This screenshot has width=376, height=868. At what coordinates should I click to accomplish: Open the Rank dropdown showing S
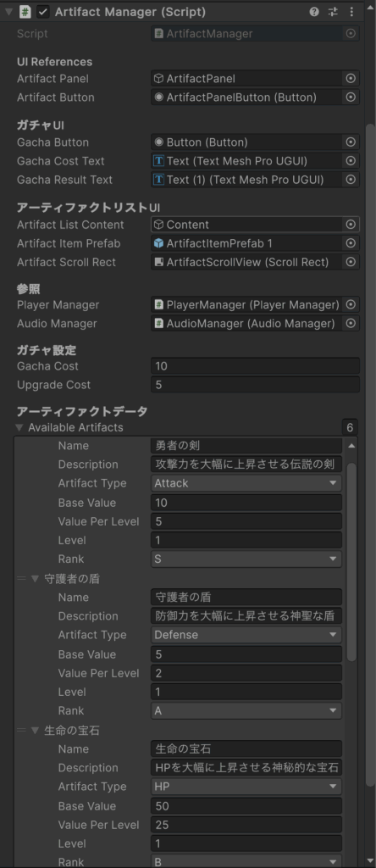tap(246, 559)
